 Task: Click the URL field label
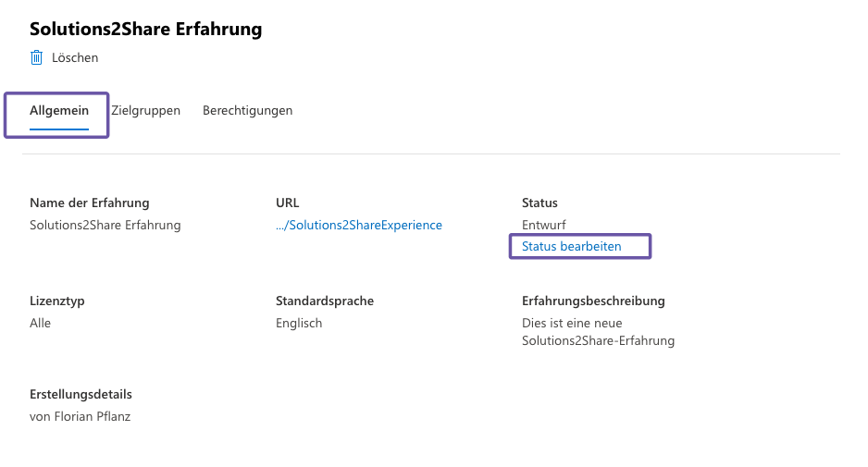point(287,203)
